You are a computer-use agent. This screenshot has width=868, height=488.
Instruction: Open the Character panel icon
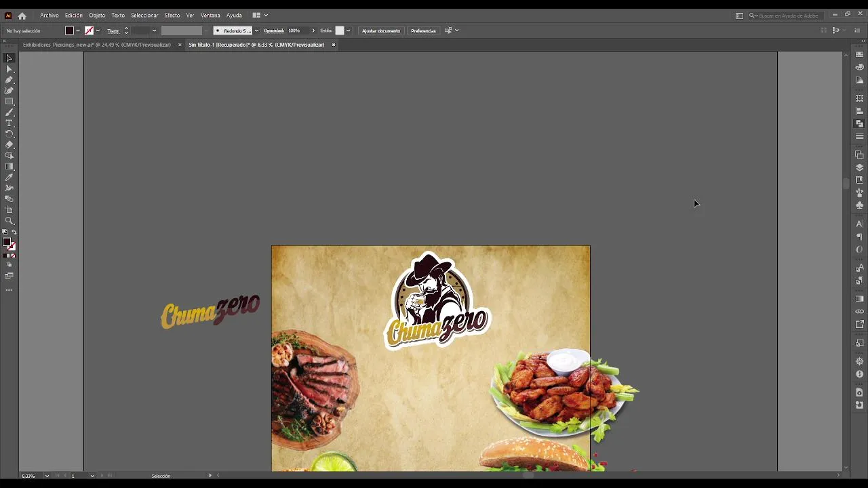coord(860,224)
